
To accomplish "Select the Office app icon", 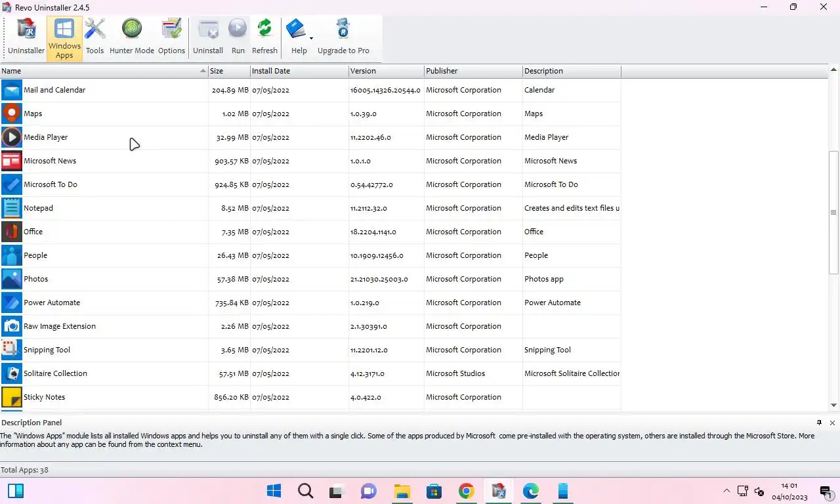I will [x=12, y=232].
